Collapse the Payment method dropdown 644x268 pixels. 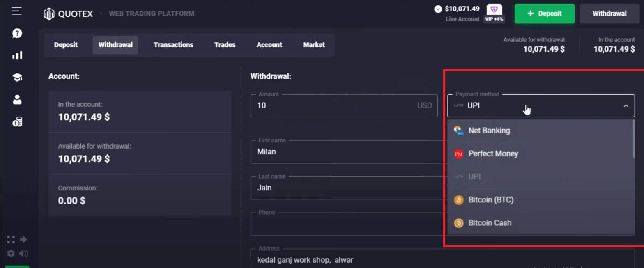(x=626, y=106)
